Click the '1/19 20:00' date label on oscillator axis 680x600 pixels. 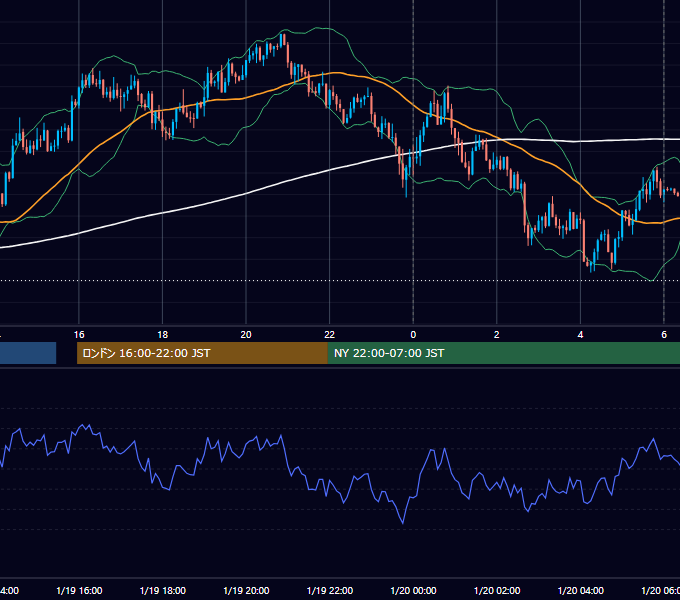pyautogui.click(x=246, y=590)
